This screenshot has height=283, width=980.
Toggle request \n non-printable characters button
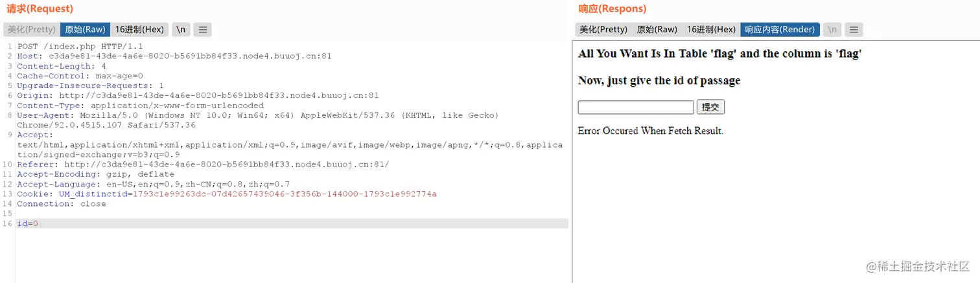181,29
